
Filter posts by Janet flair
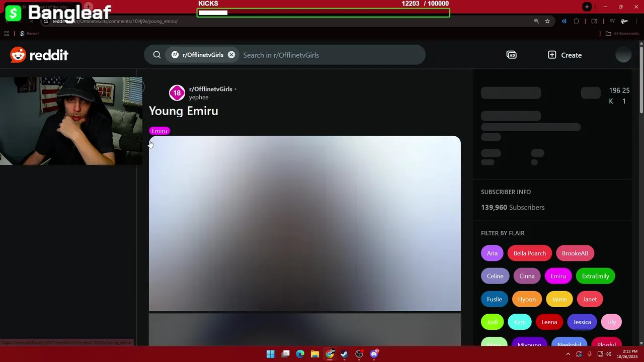point(590,299)
